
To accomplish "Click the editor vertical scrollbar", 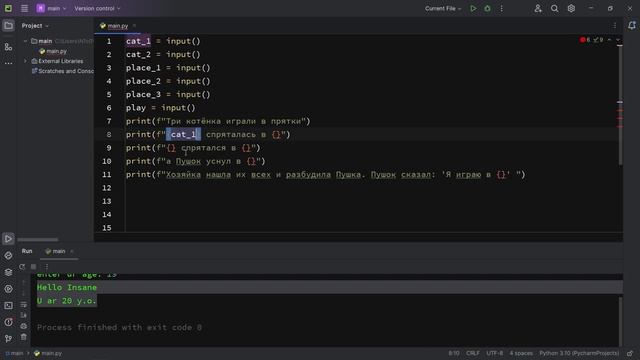I will click(x=620, y=105).
